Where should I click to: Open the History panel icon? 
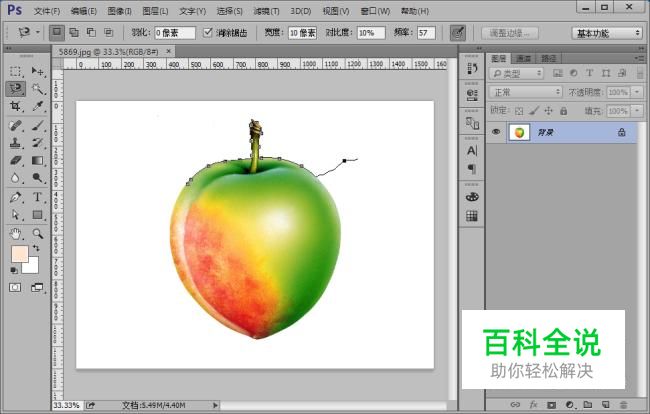point(472,69)
